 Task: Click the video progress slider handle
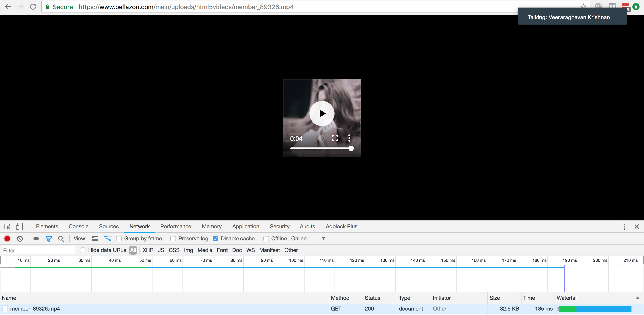pos(351,148)
